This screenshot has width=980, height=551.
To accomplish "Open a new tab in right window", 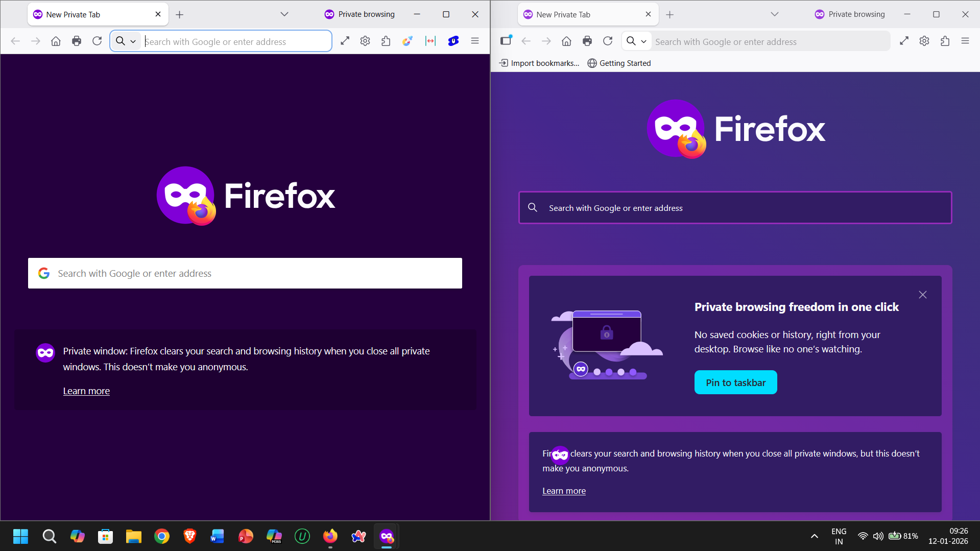I will pos(670,15).
